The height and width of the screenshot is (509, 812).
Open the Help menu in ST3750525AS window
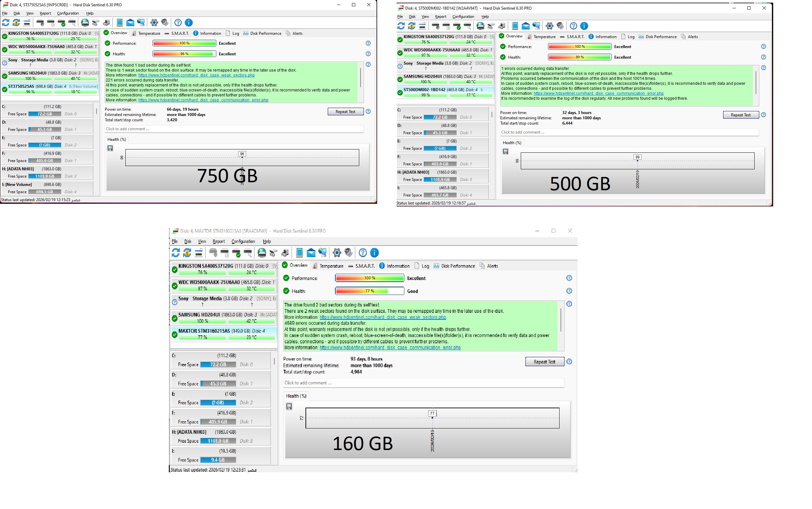pos(90,13)
